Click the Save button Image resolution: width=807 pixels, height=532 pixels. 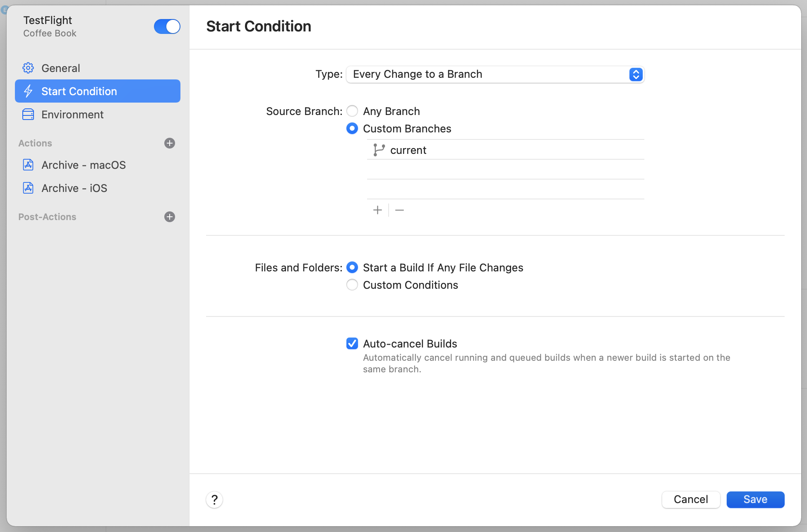pos(755,499)
